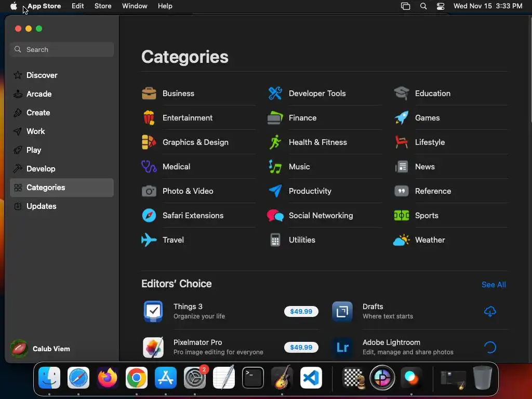
Task: Open the Safari Extensions compass icon
Action: pyautogui.click(x=149, y=216)
